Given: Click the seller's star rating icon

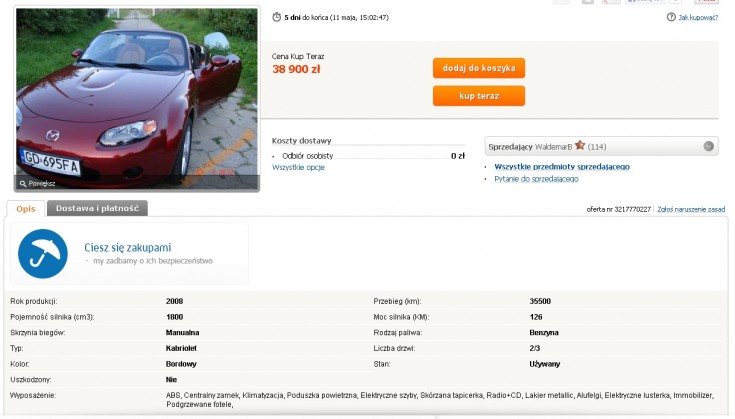Looking at the screenshot, I should pos(580,145).
